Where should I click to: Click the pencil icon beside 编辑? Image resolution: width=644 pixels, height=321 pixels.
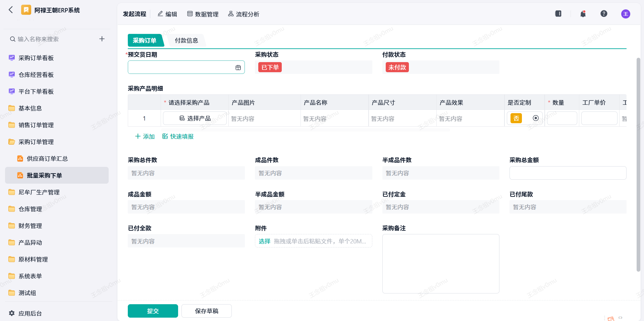160,14
